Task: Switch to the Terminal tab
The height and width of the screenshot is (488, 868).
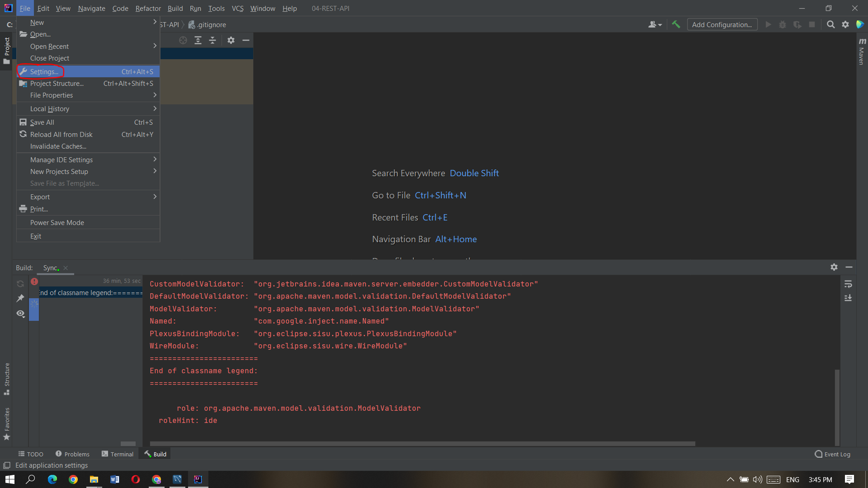Action: pyautogui.click(x=118, y=454)
